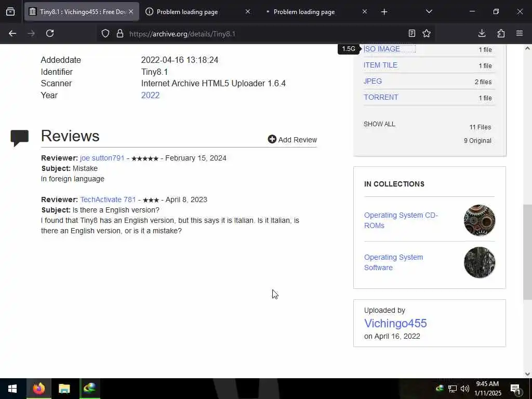
Task: Click the padlock site information icon
Action: [120, 34]
